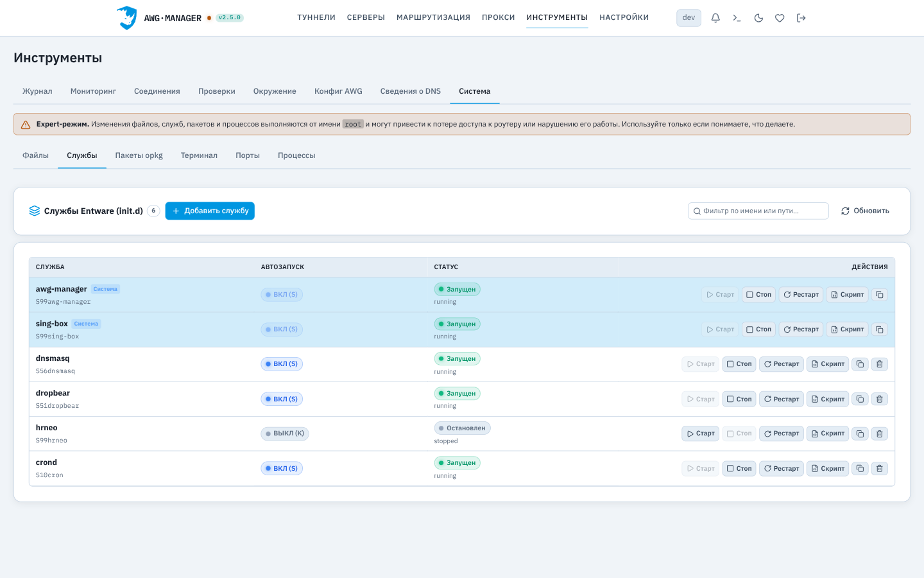Open the Туннели menu
924x578 pixels.
coord(316,17)
